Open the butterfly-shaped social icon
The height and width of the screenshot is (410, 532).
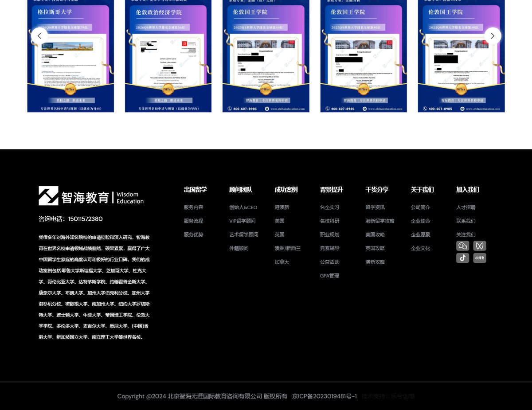coord(480,246)
